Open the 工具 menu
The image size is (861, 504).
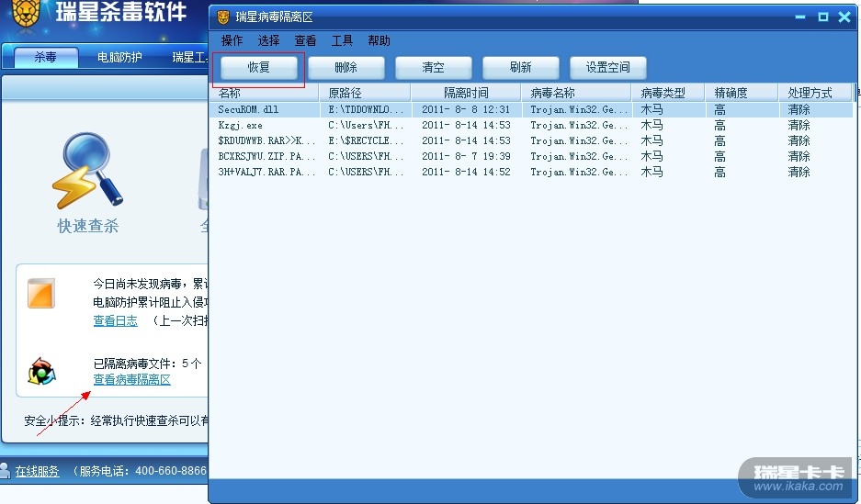coord(342,40)
